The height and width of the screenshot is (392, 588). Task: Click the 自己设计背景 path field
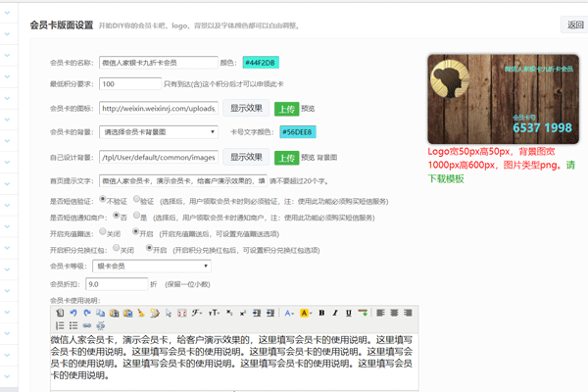pyautogui.click(x=159, y=158)
